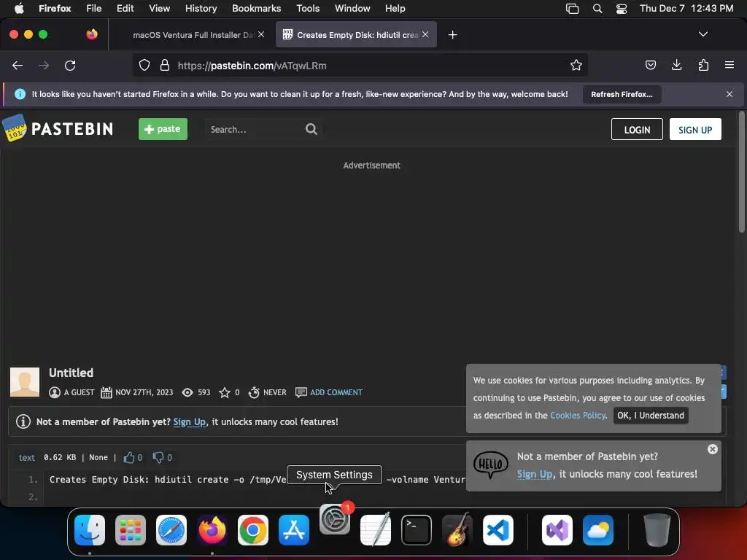Image resolution: width=747 pixels, height=560 pixels.
Task: Close the Creates Empty Disk tab
Action: coord(425,34)
